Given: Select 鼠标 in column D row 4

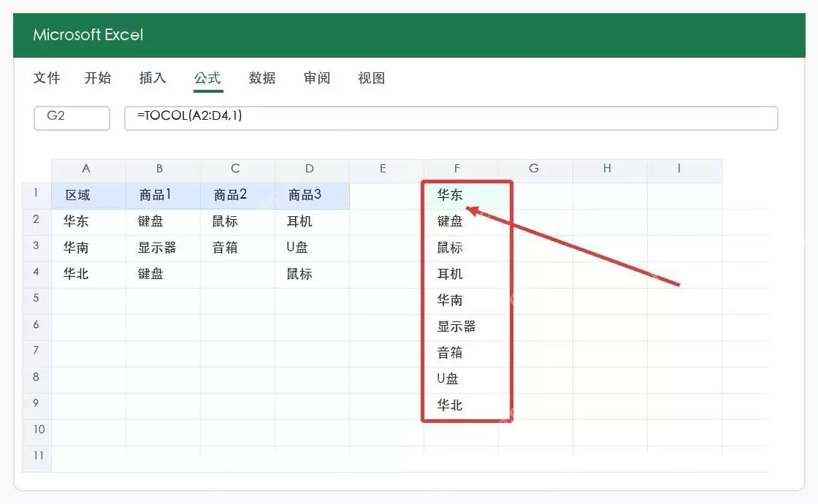Looking at the screenshot, I should [312, 275].
